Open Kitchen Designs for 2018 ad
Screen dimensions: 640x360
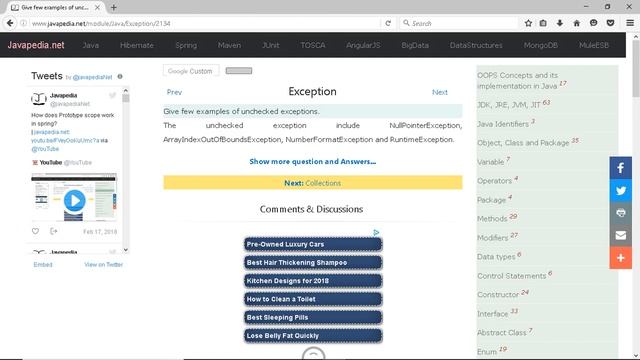pyautogui.click(x=313, y=281)
